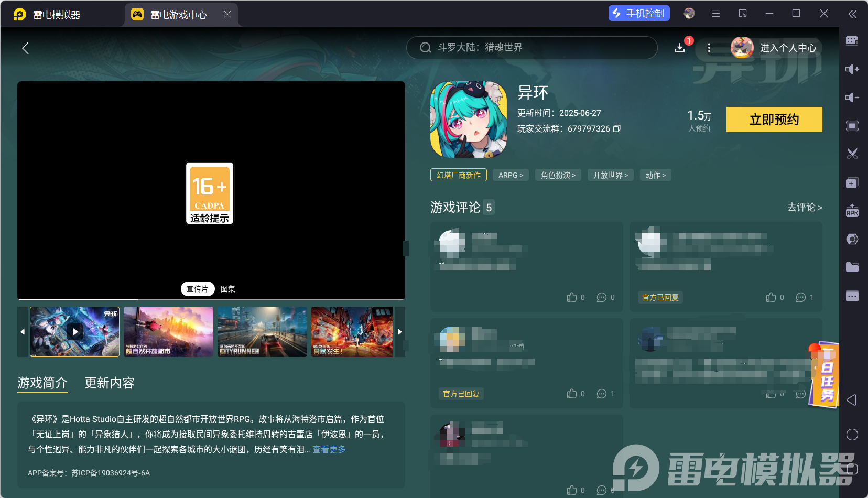Image resolution: width=868 pixels, height=498 pixels.
Task: Tap the Android back triangle in sidebar
Action: (x=852, y=400)
